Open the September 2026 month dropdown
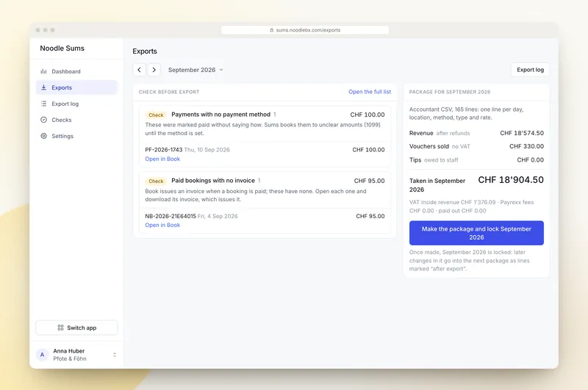This screenshot has width=588, height=390. point(196,70)
